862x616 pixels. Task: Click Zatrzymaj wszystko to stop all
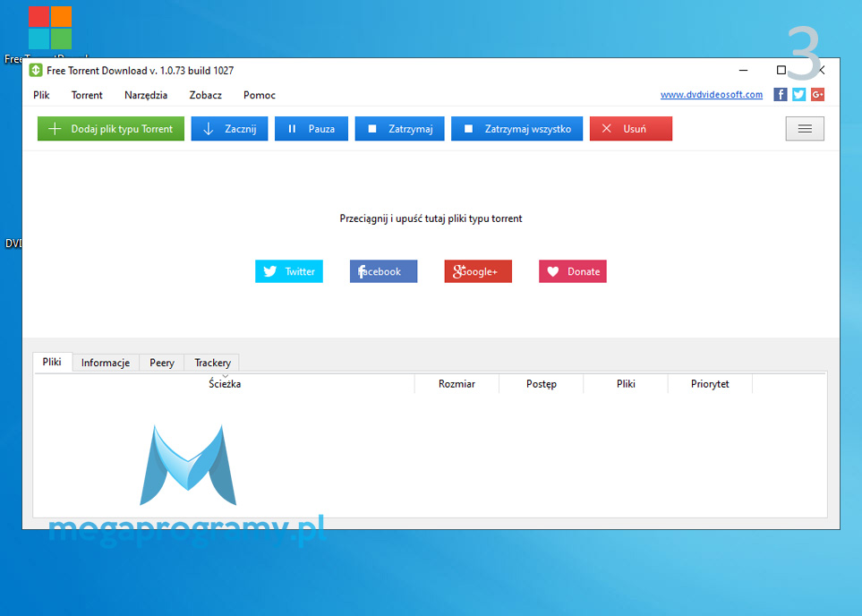pos(516,129)
